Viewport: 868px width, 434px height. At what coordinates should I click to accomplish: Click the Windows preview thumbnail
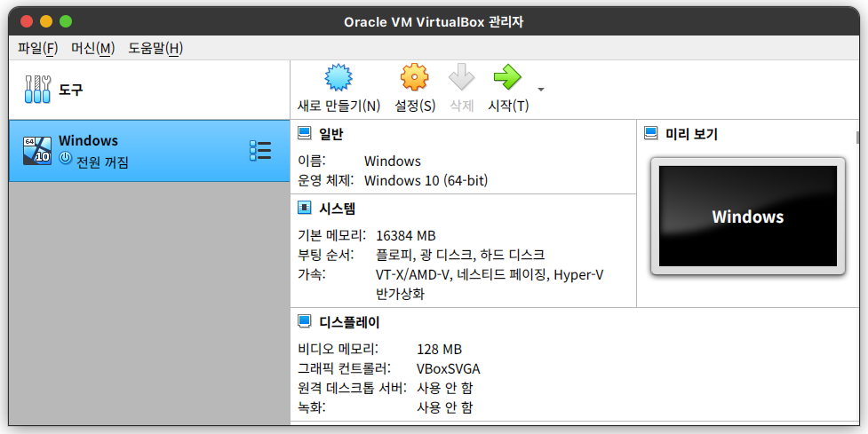point(748,217)
